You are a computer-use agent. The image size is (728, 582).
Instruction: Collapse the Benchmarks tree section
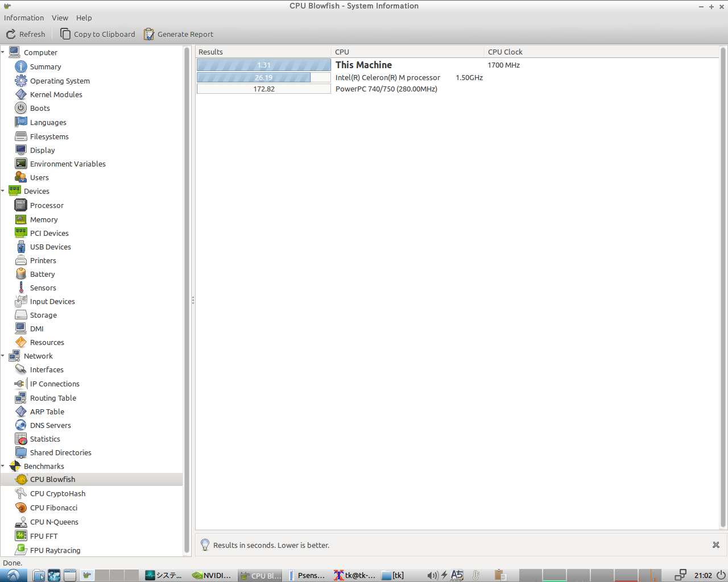pyautogui.click(x=3, y=466)
